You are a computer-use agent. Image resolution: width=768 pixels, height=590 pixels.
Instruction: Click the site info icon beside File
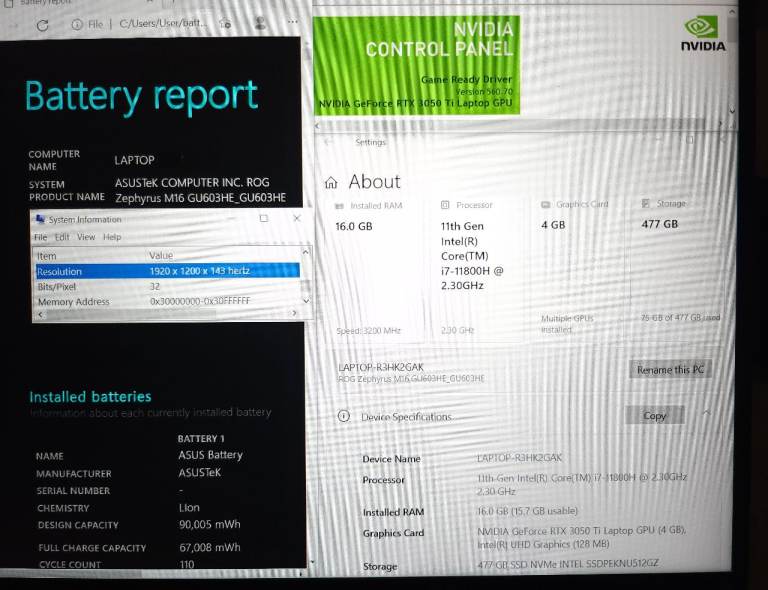[77, 24]
